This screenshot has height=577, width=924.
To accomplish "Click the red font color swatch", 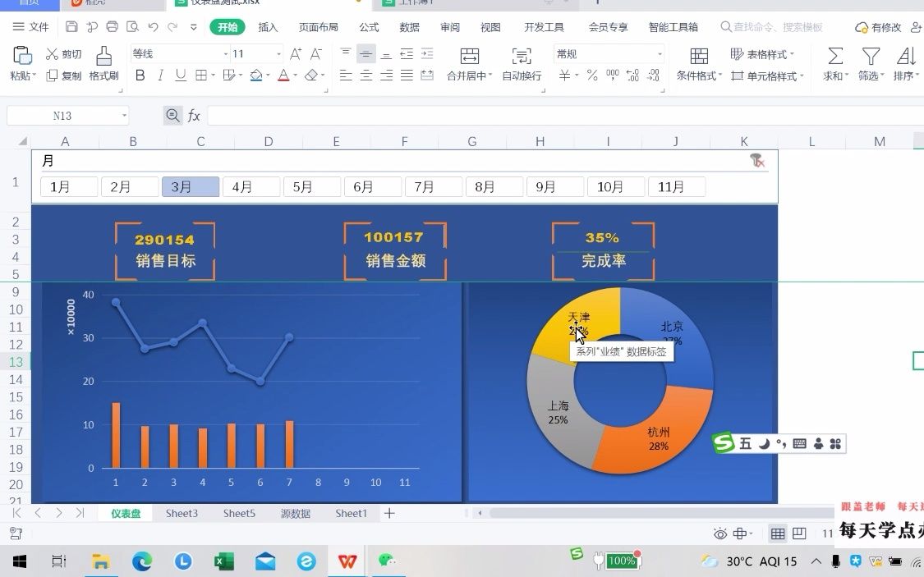I will (x=283, y=76).
